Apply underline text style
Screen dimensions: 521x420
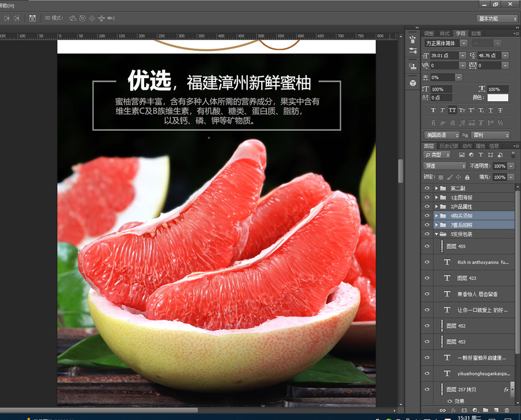point(491,110)
